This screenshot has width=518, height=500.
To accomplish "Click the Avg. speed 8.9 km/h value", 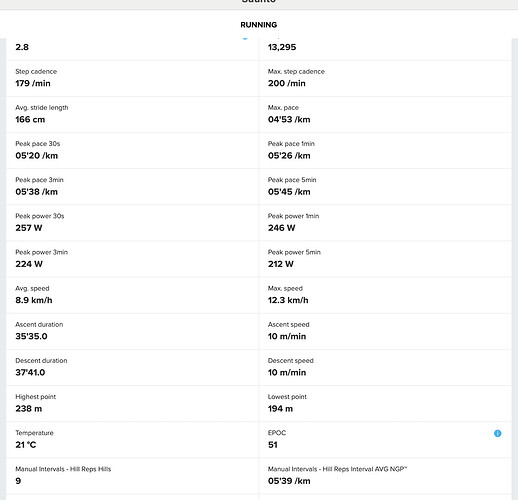I will pyautogui.click(x=34, y=300).
